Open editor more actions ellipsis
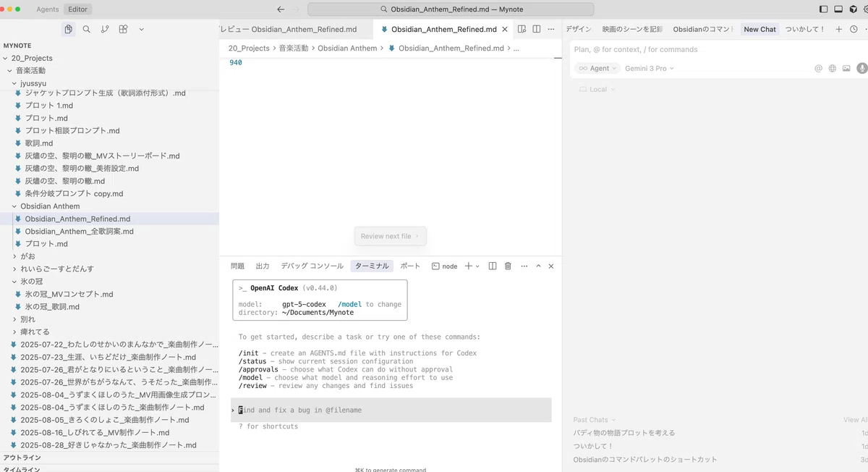 pyautogui.click(x=551, y=29)
